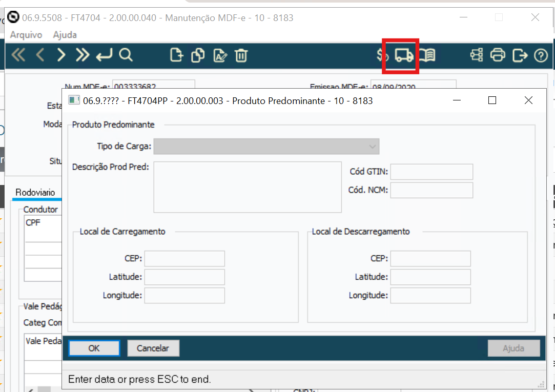Screen dimensions: 555x392
Task: Confirm with the OK button
Action: [94, 348]
